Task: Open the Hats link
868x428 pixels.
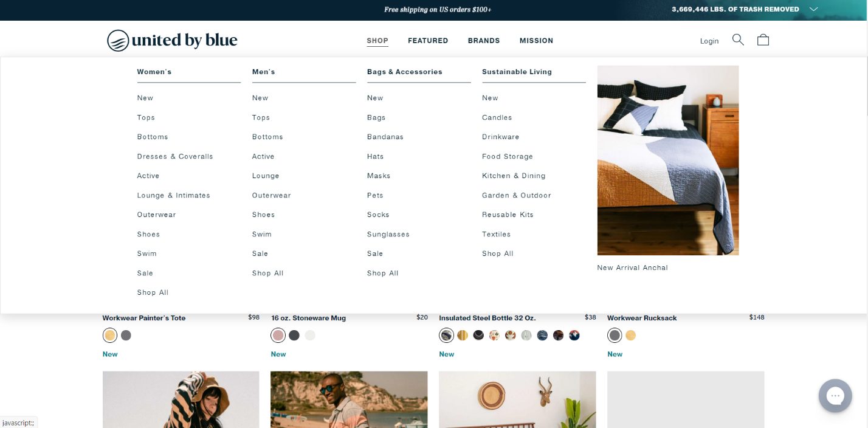Action: (376, 156)
